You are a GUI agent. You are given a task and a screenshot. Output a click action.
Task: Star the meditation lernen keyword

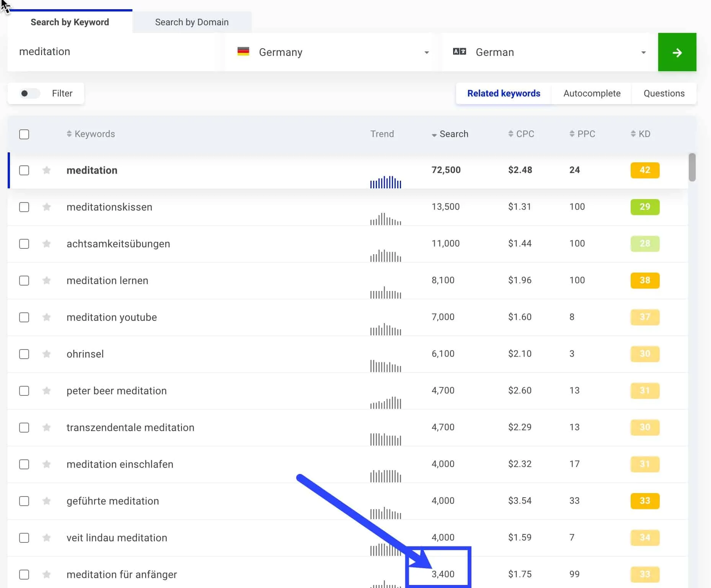click(47, 280)
